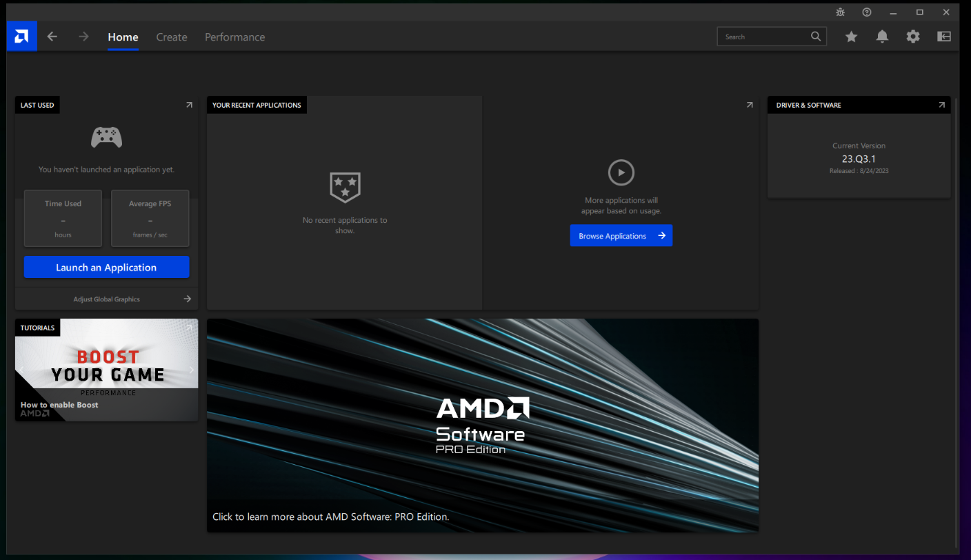The image size is (971, 560).
Task: Open the bug report icon
Action: click(x=840, y=12)
